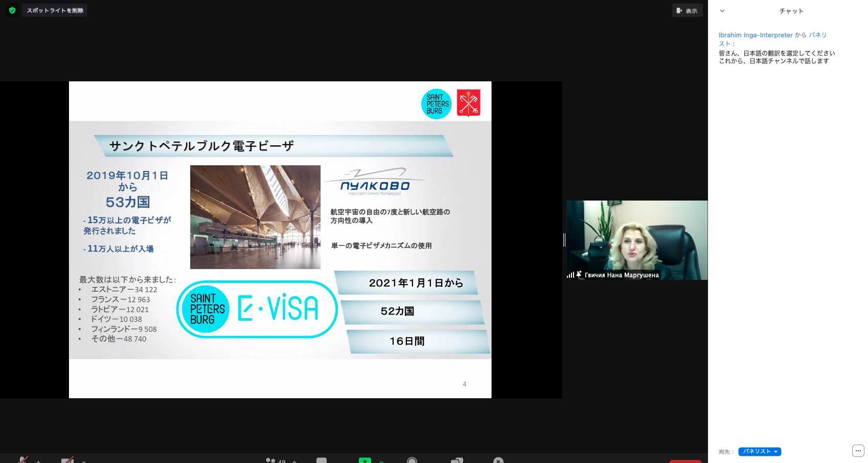Expand the participants options arrow
868x463 pixels.
(x=294, y=461)
